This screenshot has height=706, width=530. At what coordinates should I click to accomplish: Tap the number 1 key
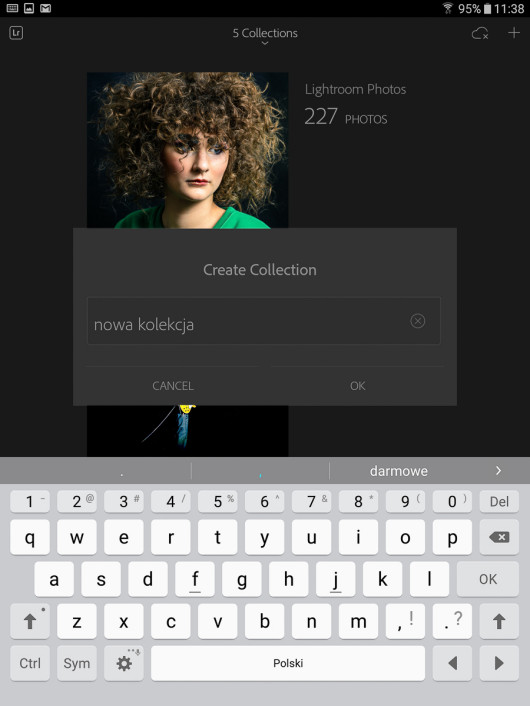[x=30, y=502]
